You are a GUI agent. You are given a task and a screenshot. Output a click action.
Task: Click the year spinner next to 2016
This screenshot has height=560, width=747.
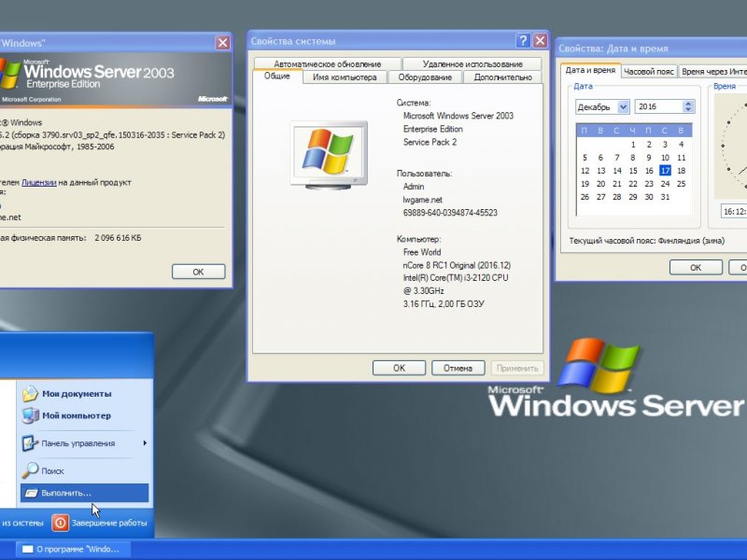coord(688,106)
